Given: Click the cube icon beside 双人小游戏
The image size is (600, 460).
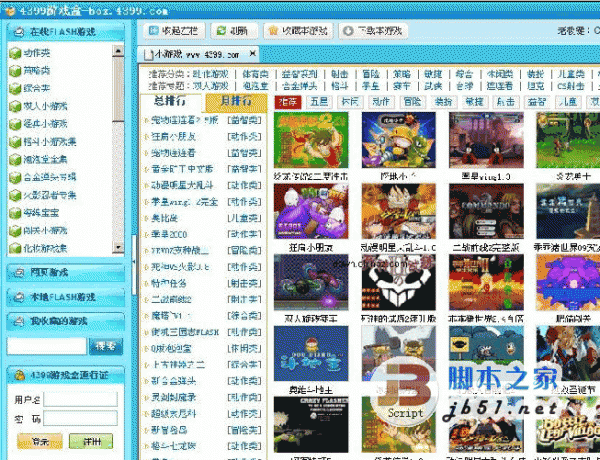Looking at the screenshot, I should [15, 106].
